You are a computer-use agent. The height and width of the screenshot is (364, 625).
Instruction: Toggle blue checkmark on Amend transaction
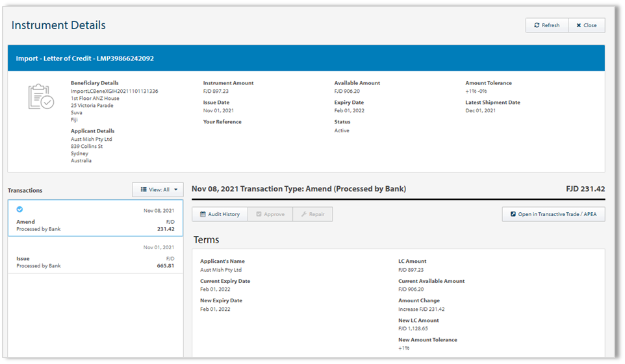19,210
